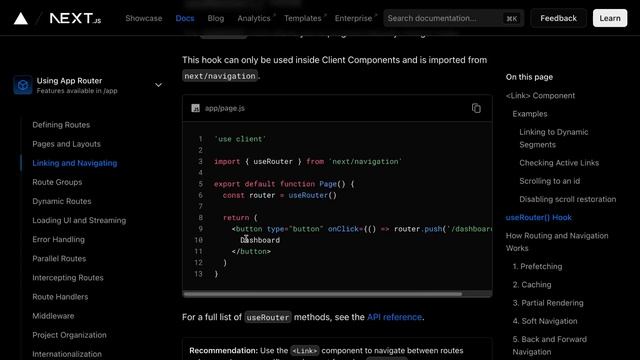Focus the Search documentation field

[453, 18]
